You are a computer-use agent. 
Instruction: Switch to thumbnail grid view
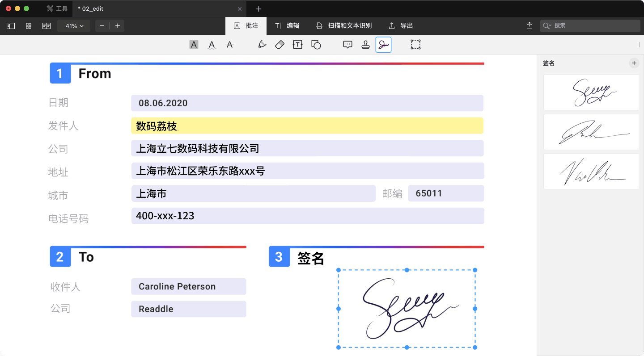pyautogui.click(x=29, y=26)
